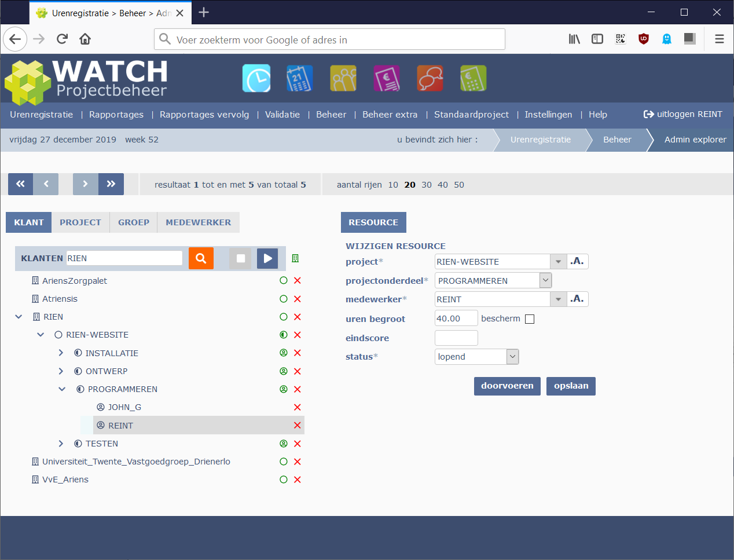This screenshot has width=734, height=560.
Task: Click the orange search magnifier button
Action: (x=201, y=258)
